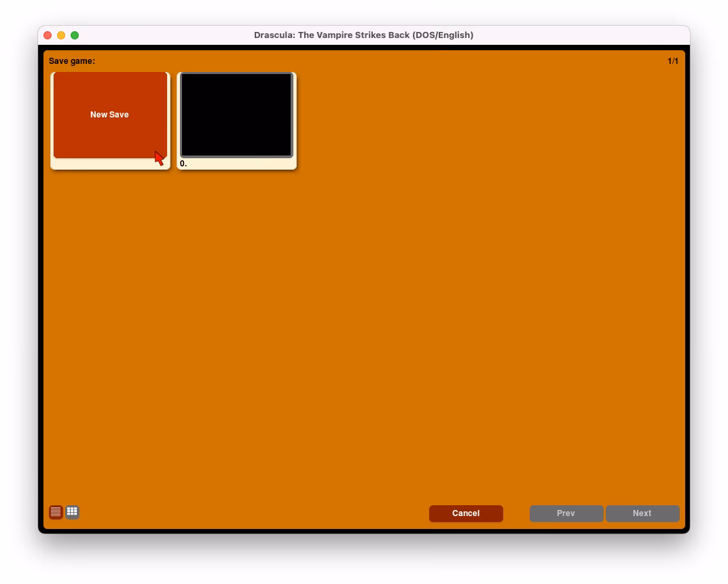Maximize the Drascula window
This screenshot has width=728, height=584.
pyautogui.click(x=74, y=35)
